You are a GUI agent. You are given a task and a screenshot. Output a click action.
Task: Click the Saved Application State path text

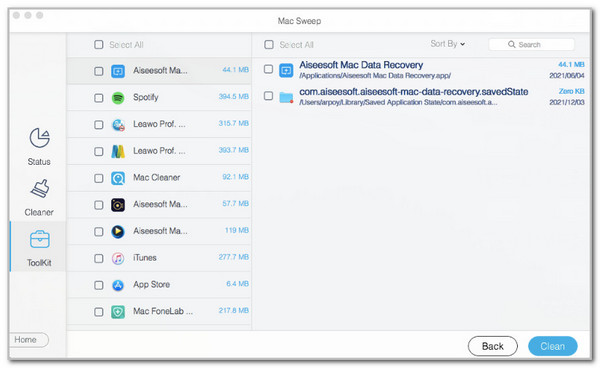click(x=398, y=103)
